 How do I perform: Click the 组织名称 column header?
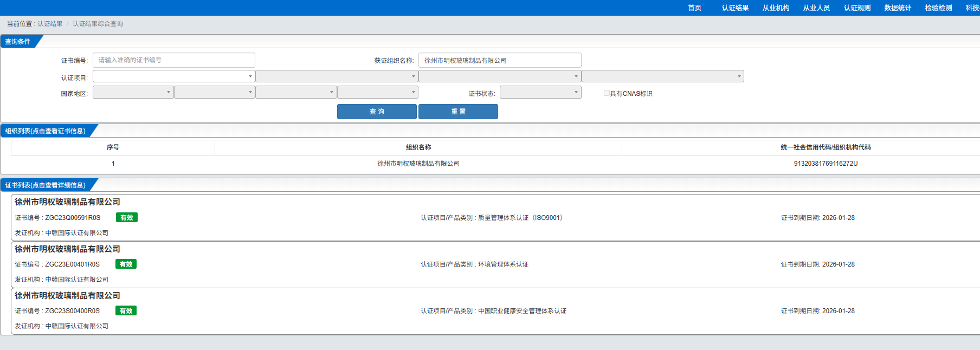point(418,147)
